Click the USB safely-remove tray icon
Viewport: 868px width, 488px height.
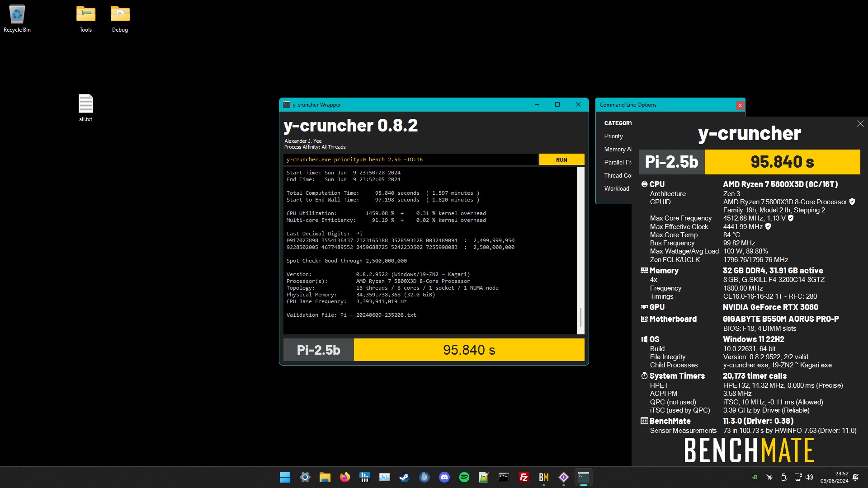click(x=784, y=477)
